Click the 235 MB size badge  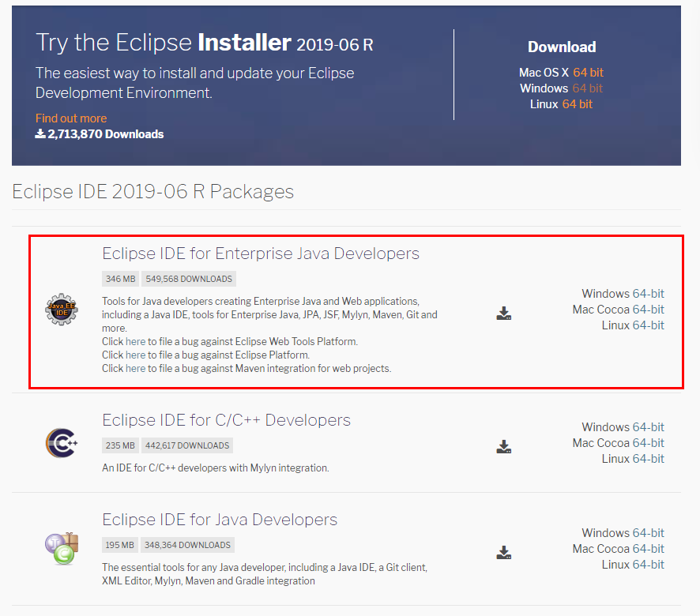120,445
